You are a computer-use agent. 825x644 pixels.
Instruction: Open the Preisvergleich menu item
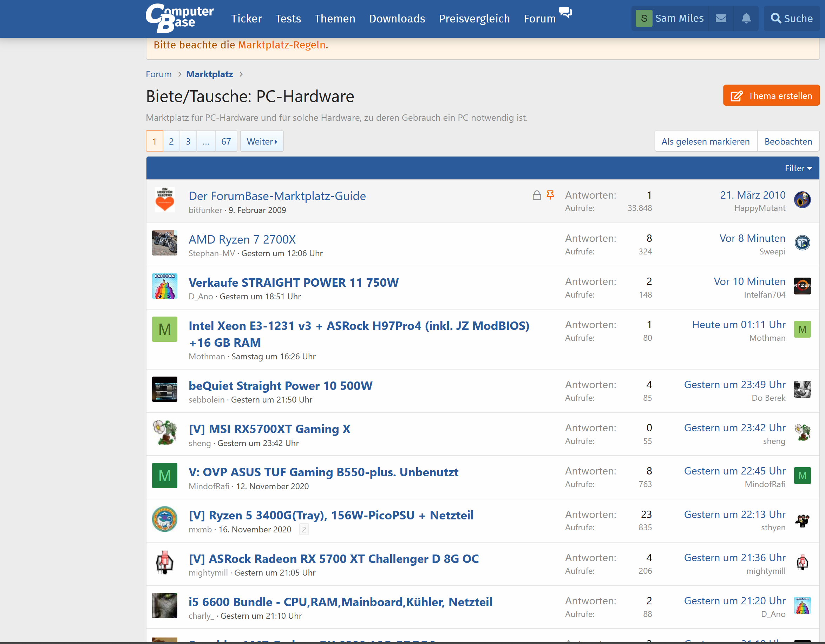(x=474, y=19)
